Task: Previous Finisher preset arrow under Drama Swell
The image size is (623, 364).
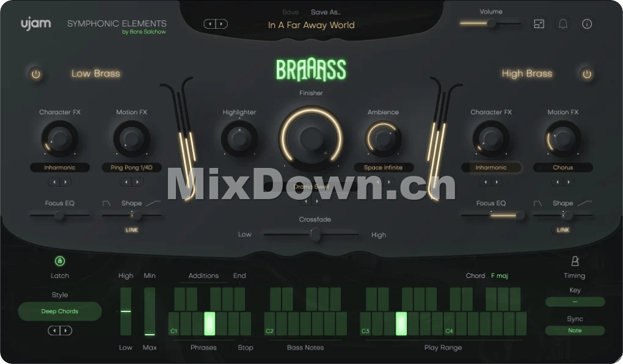Action: (x=305, y=201)
